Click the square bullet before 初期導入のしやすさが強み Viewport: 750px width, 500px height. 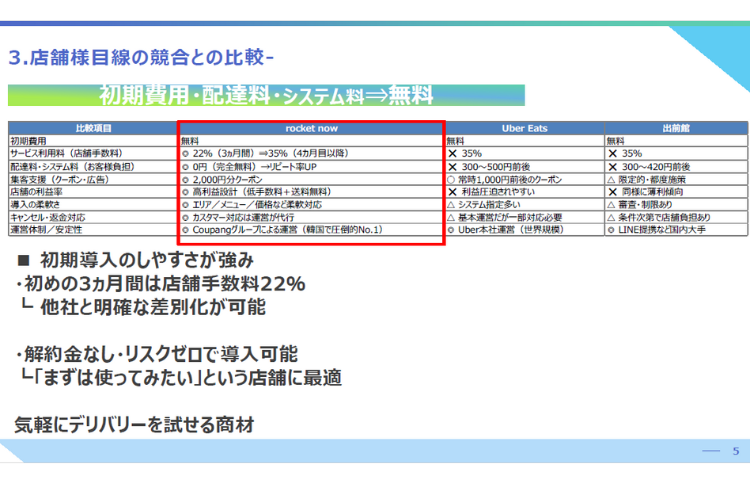23,260
